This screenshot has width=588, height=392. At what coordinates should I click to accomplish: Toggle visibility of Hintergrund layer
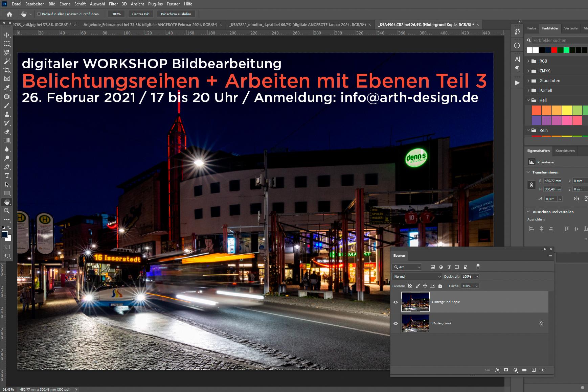(395, 323)
